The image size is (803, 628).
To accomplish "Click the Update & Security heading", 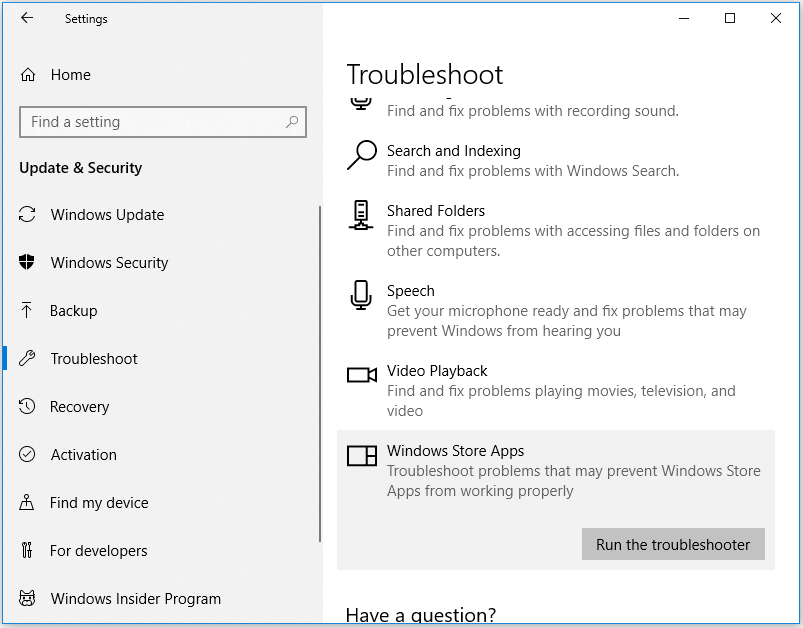I will click(80, 168).
